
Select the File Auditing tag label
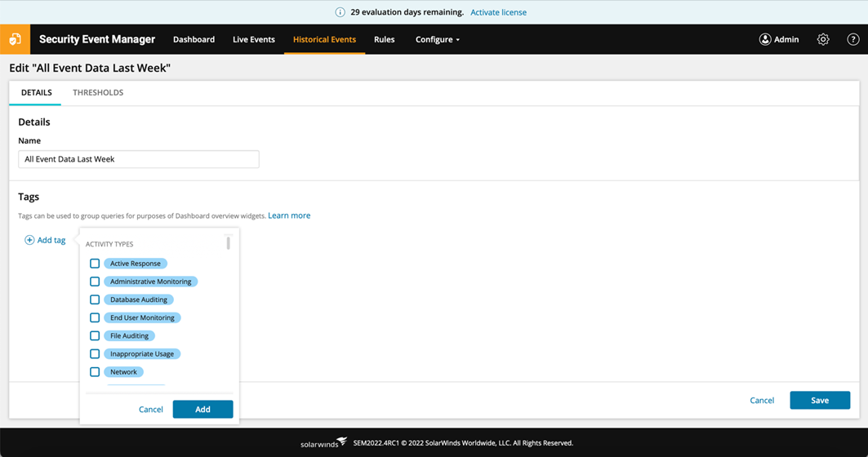(129, 336)
